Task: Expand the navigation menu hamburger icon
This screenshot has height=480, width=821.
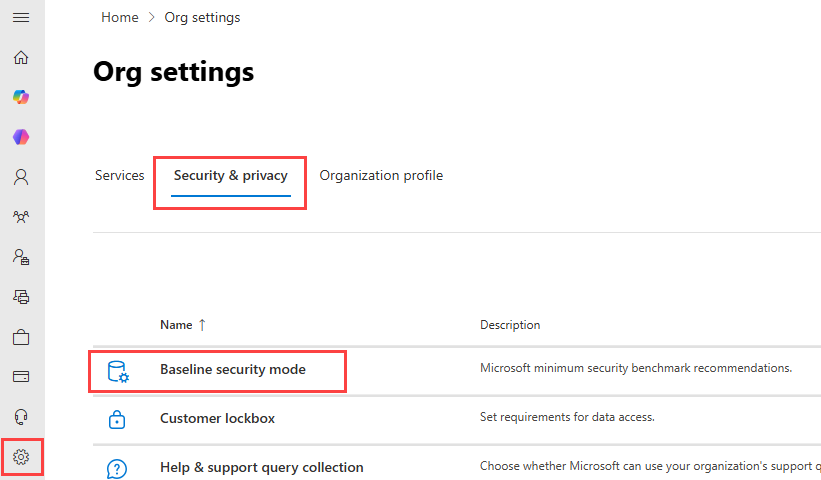Action: coord(21,18)
